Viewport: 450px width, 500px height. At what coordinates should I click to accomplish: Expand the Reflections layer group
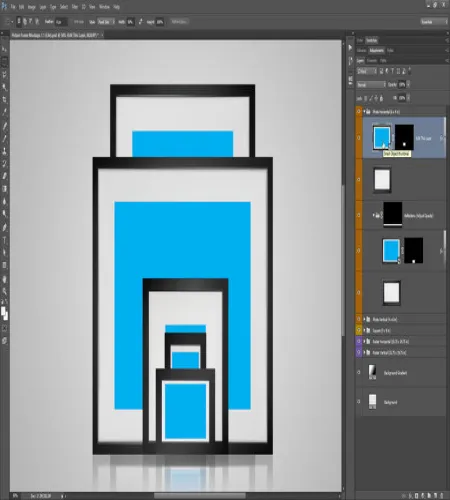coord(374,215)
